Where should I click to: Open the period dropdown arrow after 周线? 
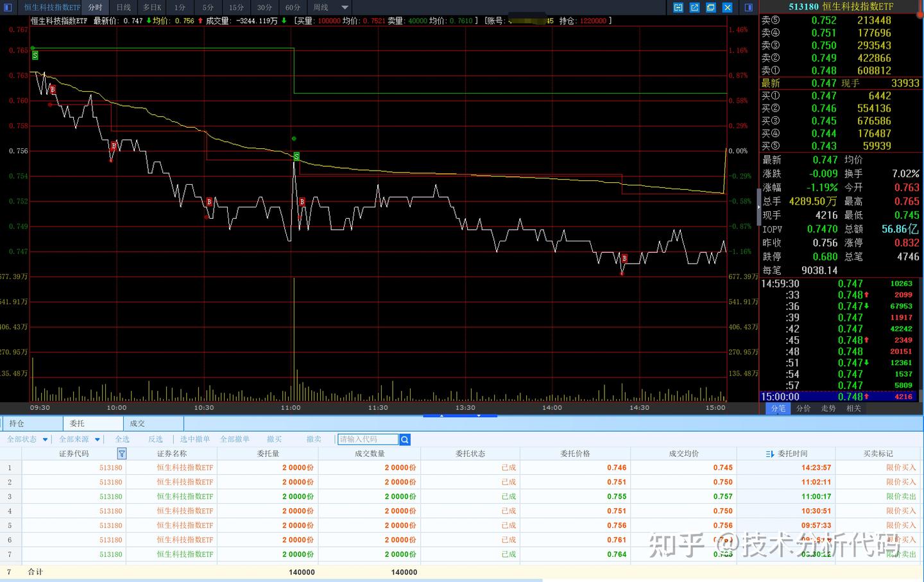point(345,8)
